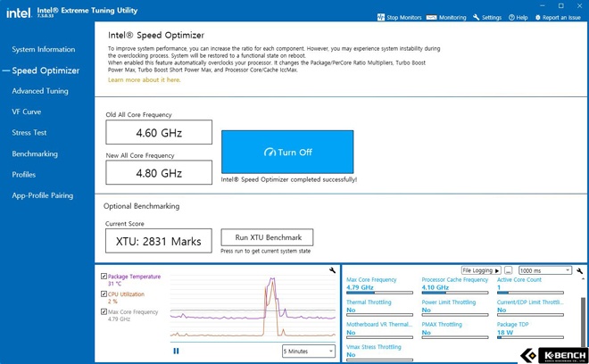Click the XTU: 2831 Marks score box
The height and width of the screenshot is (364, 589).
point(159,241)
